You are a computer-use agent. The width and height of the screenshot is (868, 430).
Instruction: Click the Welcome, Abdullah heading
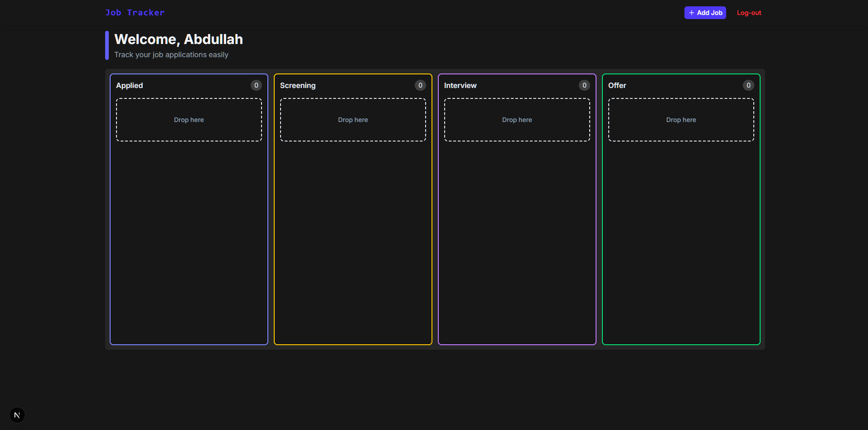179,39
